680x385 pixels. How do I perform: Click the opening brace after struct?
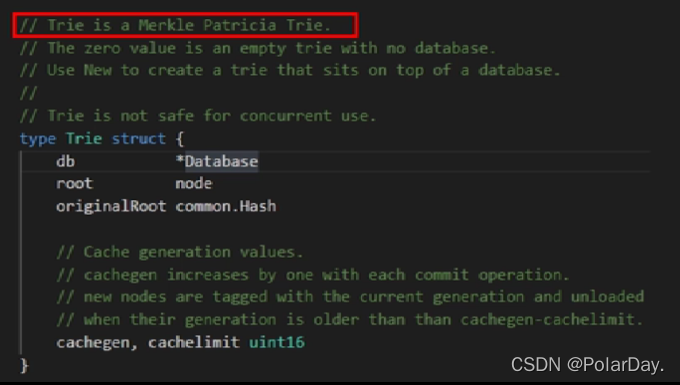coord(180,139)
